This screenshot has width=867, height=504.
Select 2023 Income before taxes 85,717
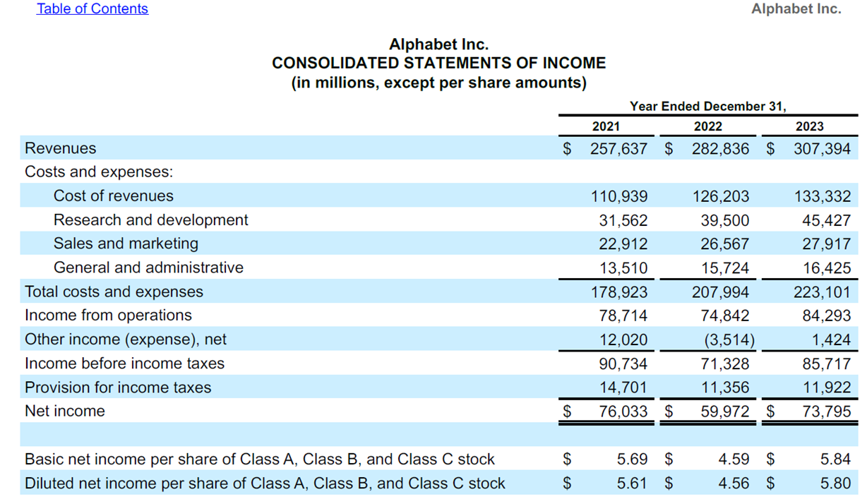pyautogui.click(x=827, y=364)
